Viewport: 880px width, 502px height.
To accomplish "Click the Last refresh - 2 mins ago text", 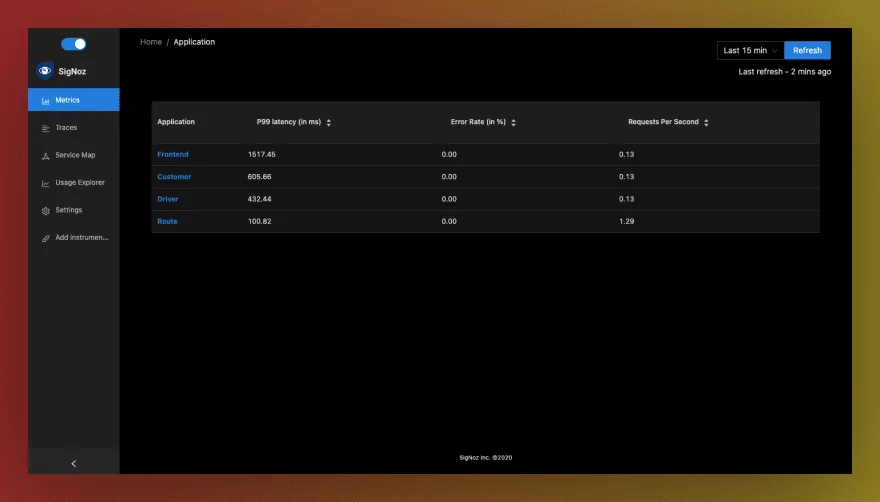I will coord(785,71).
